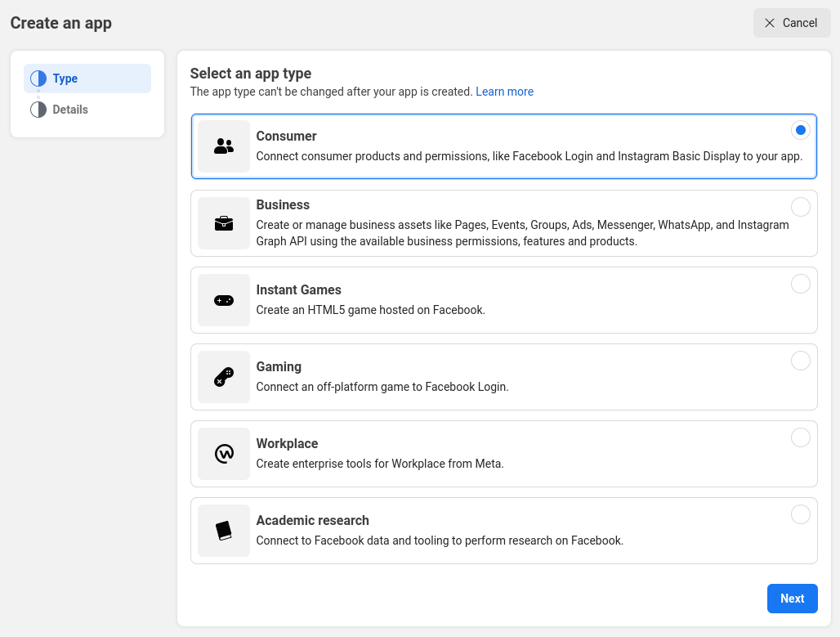Select the Consumer radio button
The height and width of the screenshot is (637, 840).
pyautogui.click(x=801, y=130)
